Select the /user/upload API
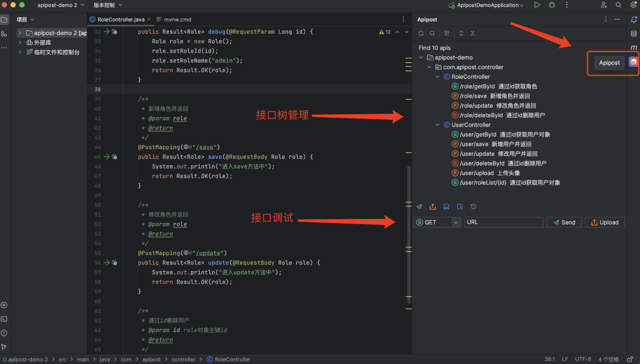 pyautogui.click(x=486, y=173)
